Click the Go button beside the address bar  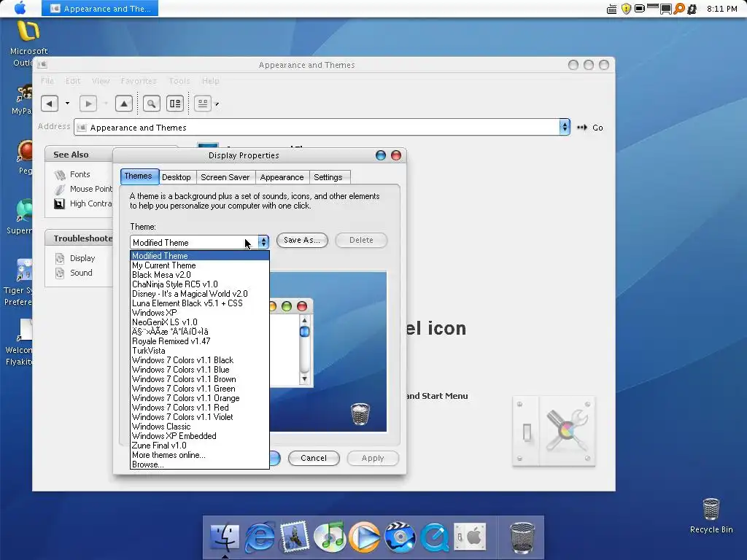[590, 128]
